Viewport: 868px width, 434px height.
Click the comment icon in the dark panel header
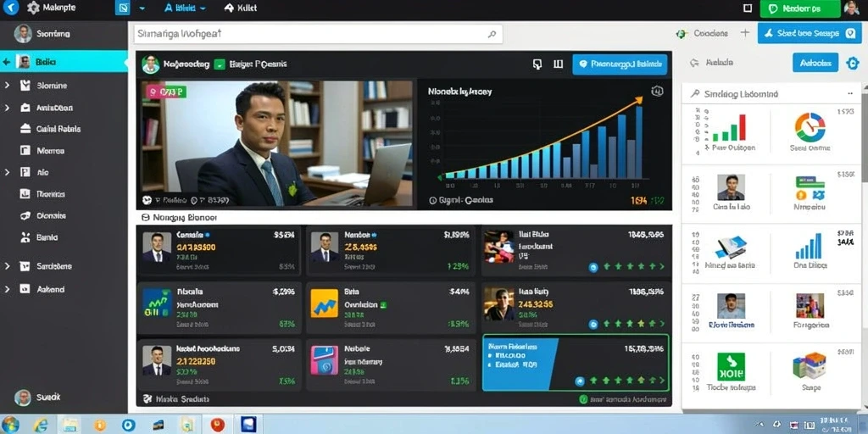[x=537, y=64]
